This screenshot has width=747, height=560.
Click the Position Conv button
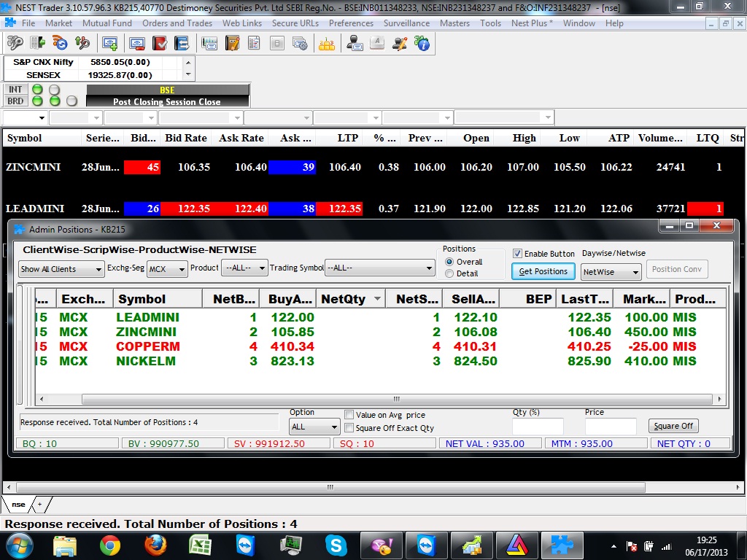[x=676, y=269]
